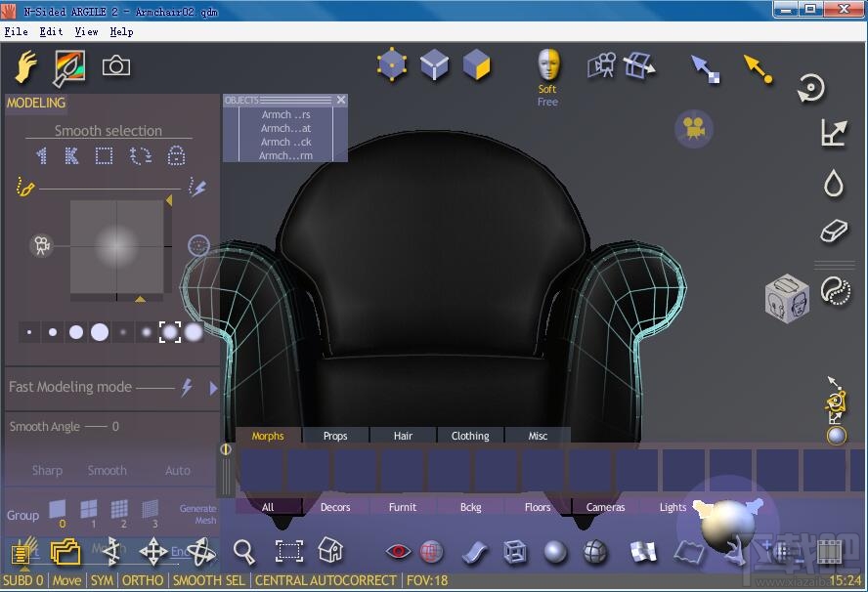Switch to the Misc tab
This screenshot has height=592, width=868.
[x=538, y=436]
